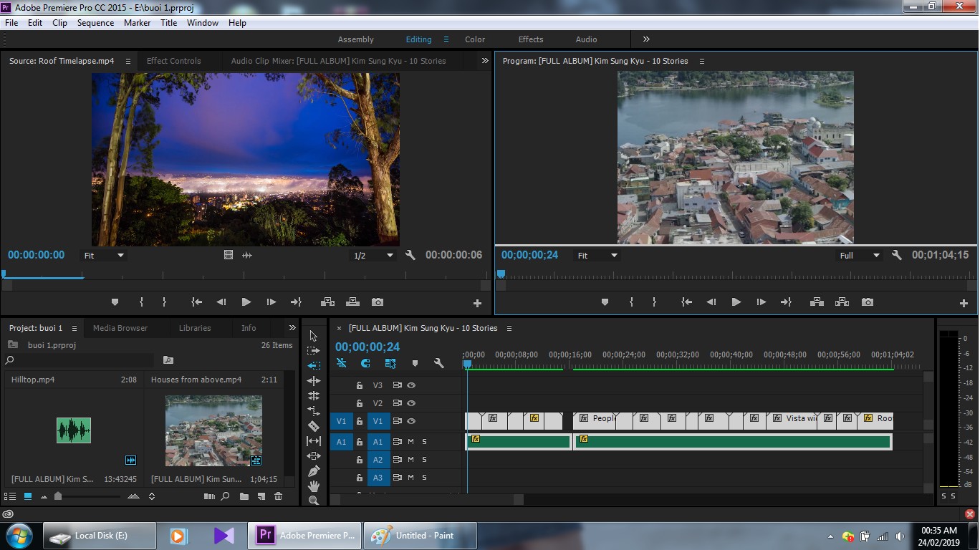
Task: Add marker in Program monitor
Action: point(605,302)
